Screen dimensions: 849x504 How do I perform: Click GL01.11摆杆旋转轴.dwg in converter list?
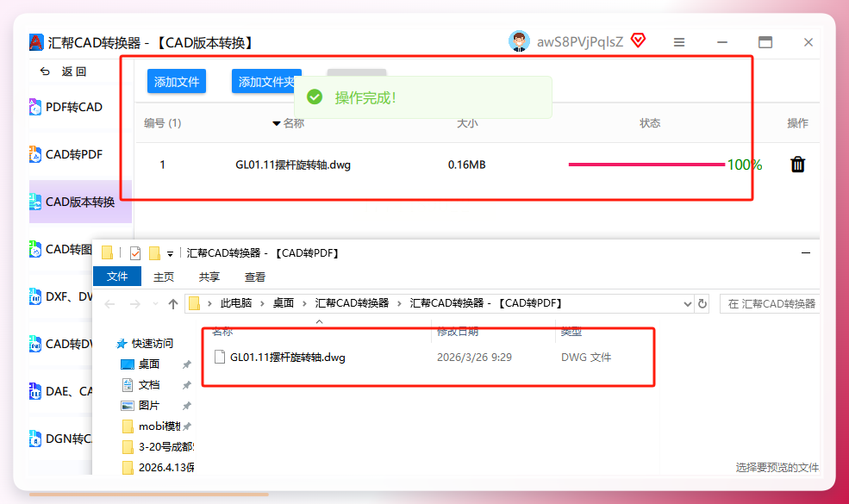(293, 165)
